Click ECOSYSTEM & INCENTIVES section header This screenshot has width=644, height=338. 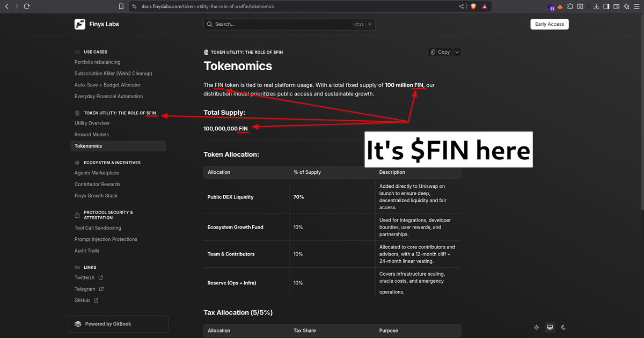tap(112, 163)
